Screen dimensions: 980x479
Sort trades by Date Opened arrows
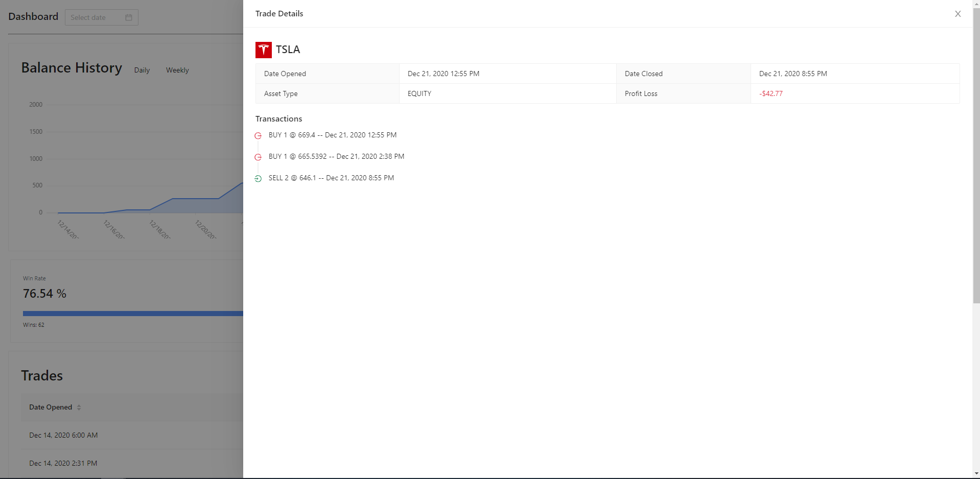click(x=79, y=408)
